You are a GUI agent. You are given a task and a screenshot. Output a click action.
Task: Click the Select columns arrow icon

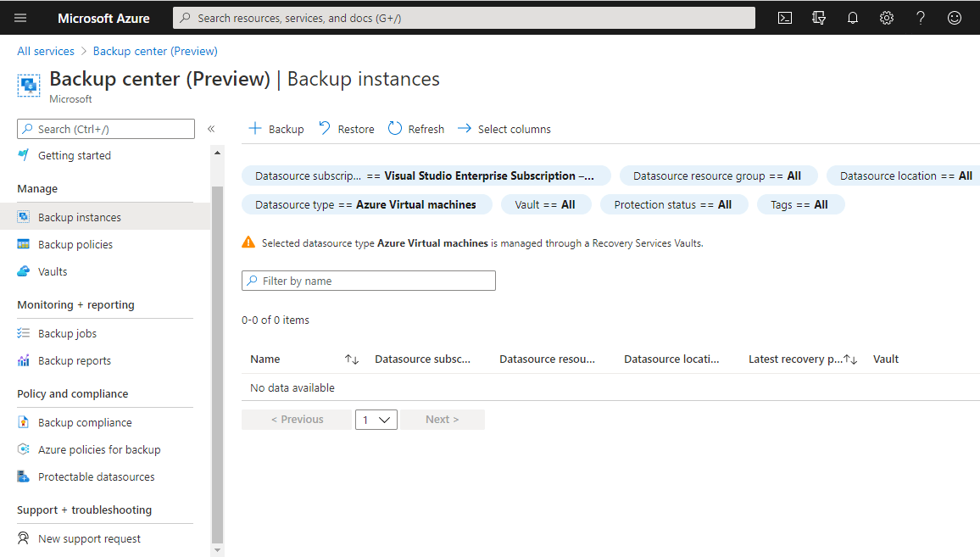[x=465, y=129]
